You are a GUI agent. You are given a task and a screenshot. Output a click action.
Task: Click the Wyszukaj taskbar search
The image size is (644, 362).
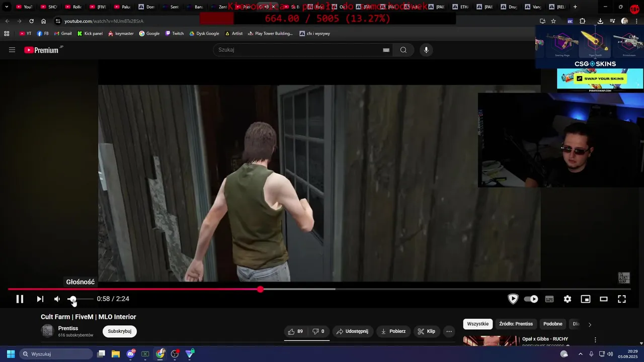tap(55, 354)
